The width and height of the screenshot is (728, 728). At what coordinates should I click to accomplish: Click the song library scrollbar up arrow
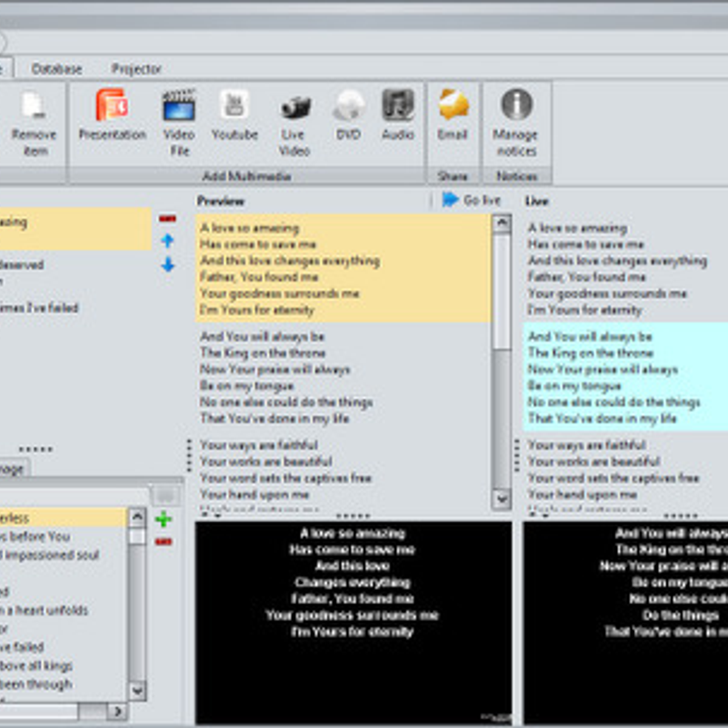click(x=138, y=517)
